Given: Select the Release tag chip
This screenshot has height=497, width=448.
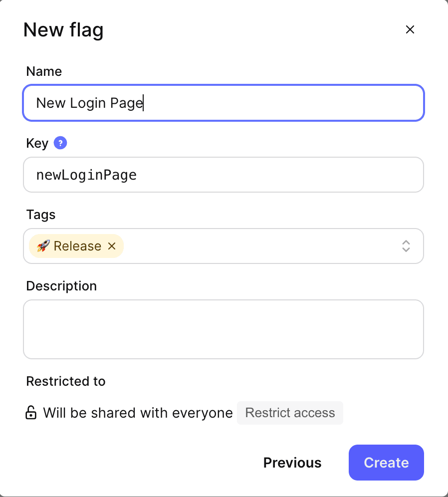Looking at the screenshot, I should (x=75, y=246).
